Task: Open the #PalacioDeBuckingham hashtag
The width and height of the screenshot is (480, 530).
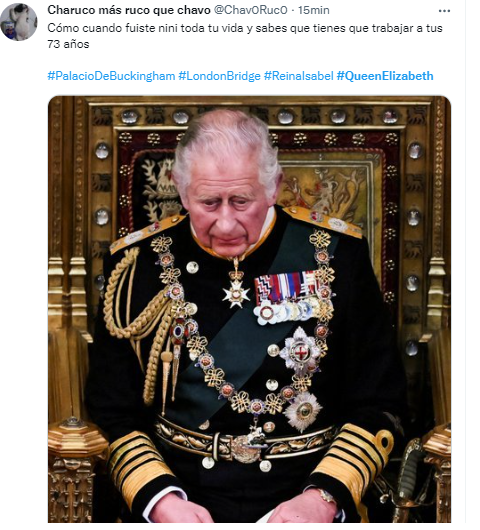Action: click(x=111, y=76)
